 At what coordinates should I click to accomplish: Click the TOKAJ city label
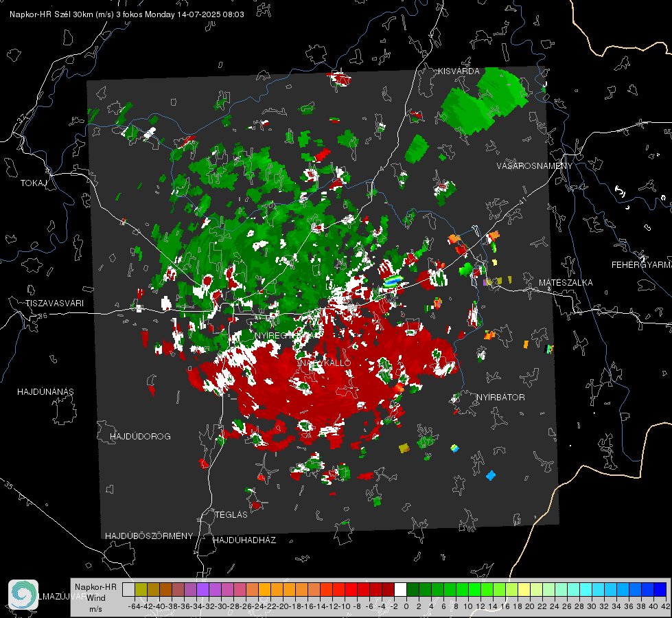coord(34,183)
